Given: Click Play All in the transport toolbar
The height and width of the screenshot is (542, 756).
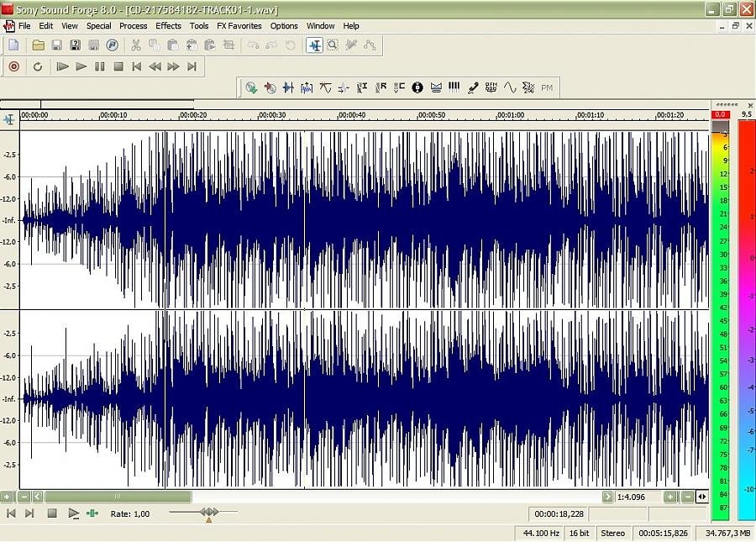Looking at the screenshot, I should pyautogui.click(x=62, y=66).
